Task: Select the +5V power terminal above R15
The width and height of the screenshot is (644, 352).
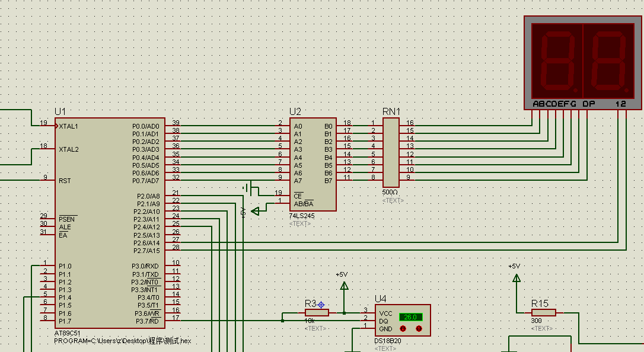Action: pyautogui.click(x=517, y=278)
